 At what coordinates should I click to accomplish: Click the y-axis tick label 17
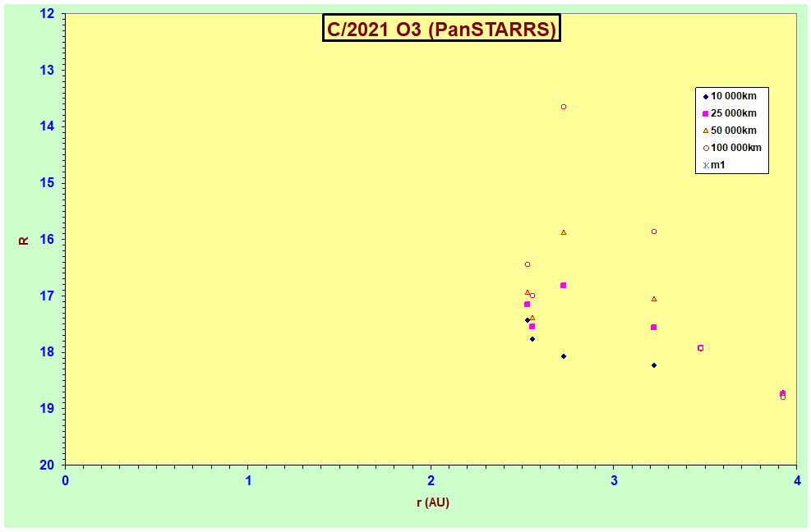(47, 296)
